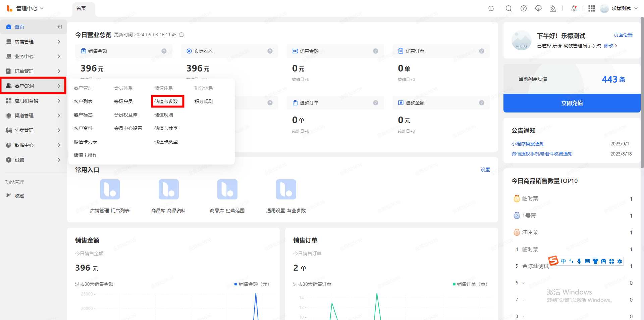Open the 店铺管理-门店列表 shortcut icon
Screen dimensions: 644x320
pyautogui.click(x=110, y=189)
